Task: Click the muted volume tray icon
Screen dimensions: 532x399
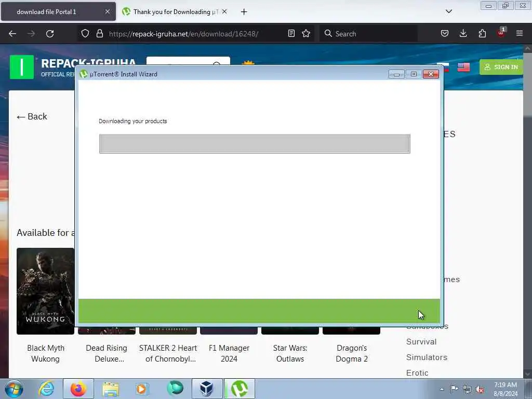Action: click(x=480, y=390)
